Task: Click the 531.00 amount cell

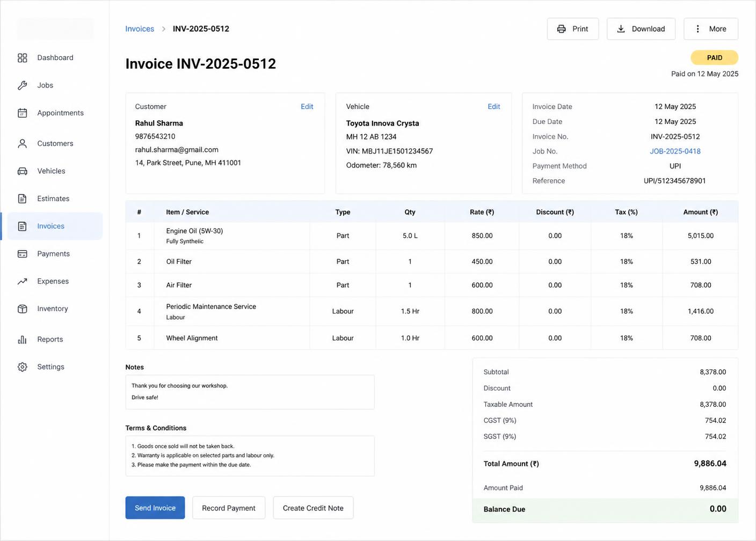Action: coord(701,262)
